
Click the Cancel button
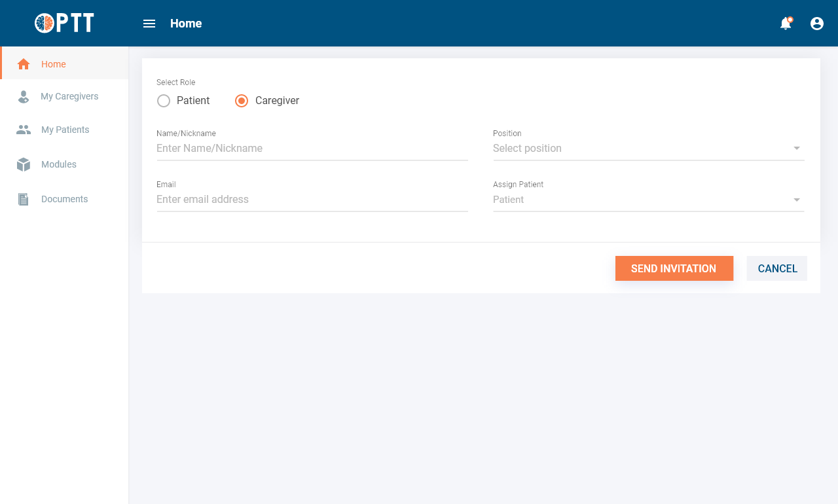tap(777, 268)
